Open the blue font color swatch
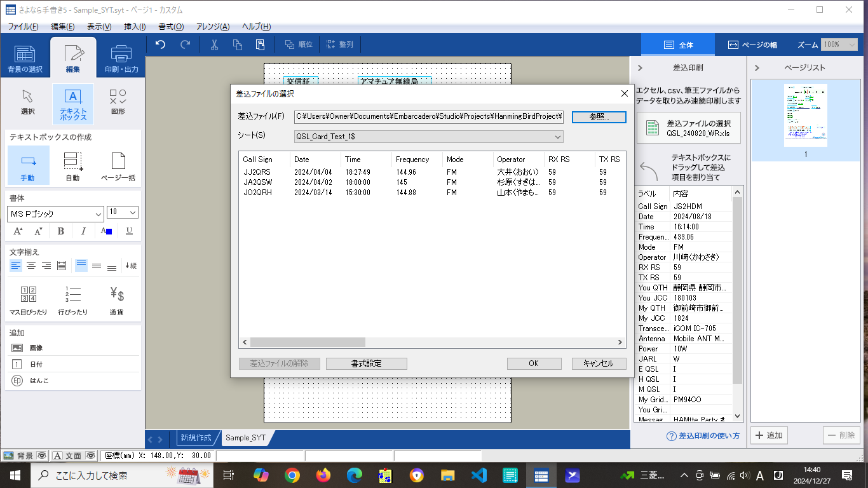 (106, 231)
